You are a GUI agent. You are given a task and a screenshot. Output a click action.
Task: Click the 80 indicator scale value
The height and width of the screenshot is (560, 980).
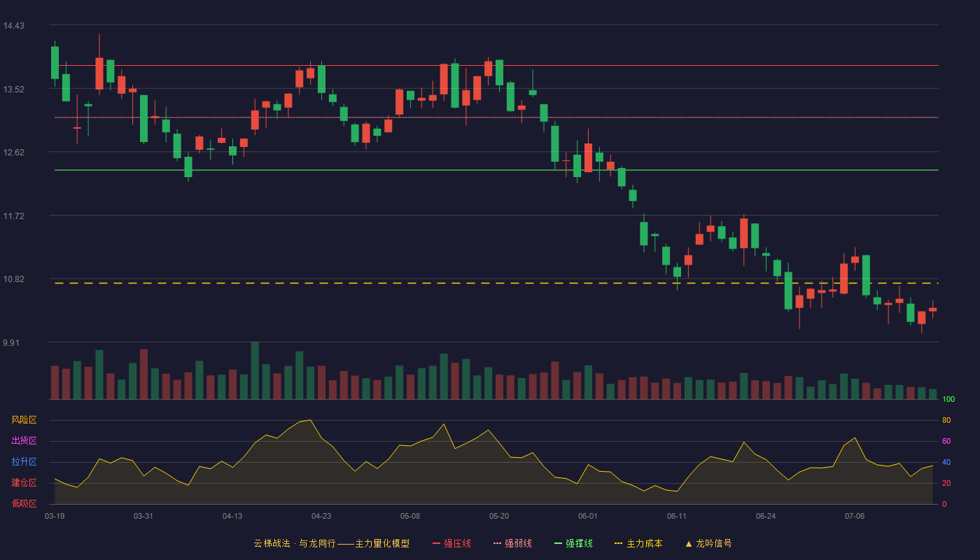[x=946, y=421]
